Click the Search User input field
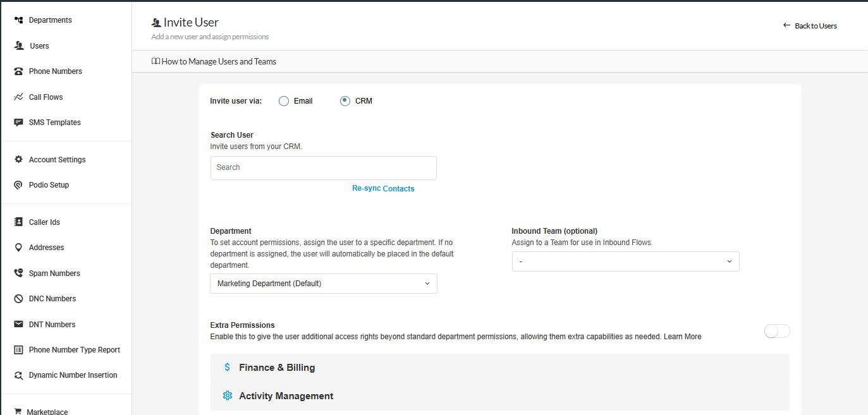This screenshot has height=415, width=868. 323,168
